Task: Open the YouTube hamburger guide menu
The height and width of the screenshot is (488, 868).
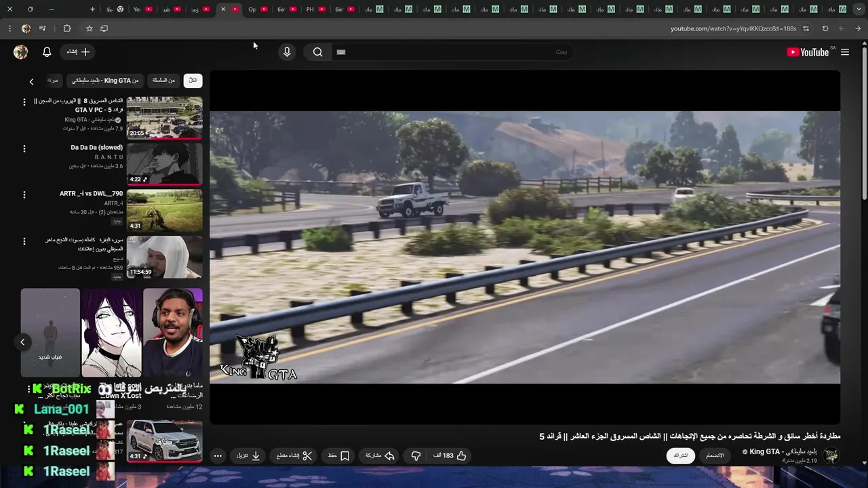Action: pos(845,52)
